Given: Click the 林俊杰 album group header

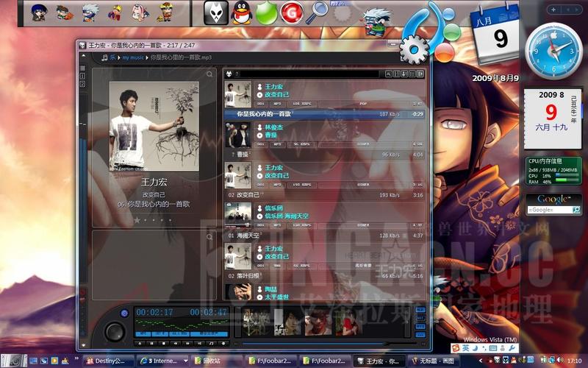Looking at the screenshot, I should pyautogui.click(x=324, y=135).
